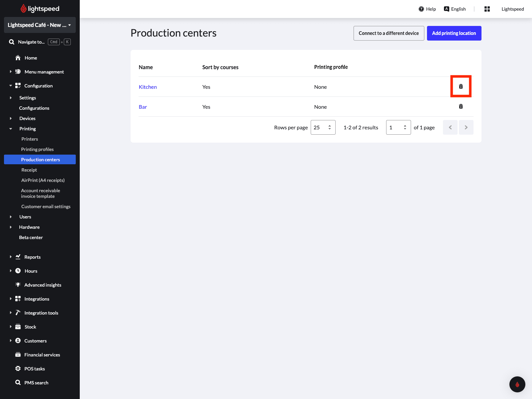This screenshot has width=532, height=399.
Task: Click the trash icon for Bar
Action: 461,106
